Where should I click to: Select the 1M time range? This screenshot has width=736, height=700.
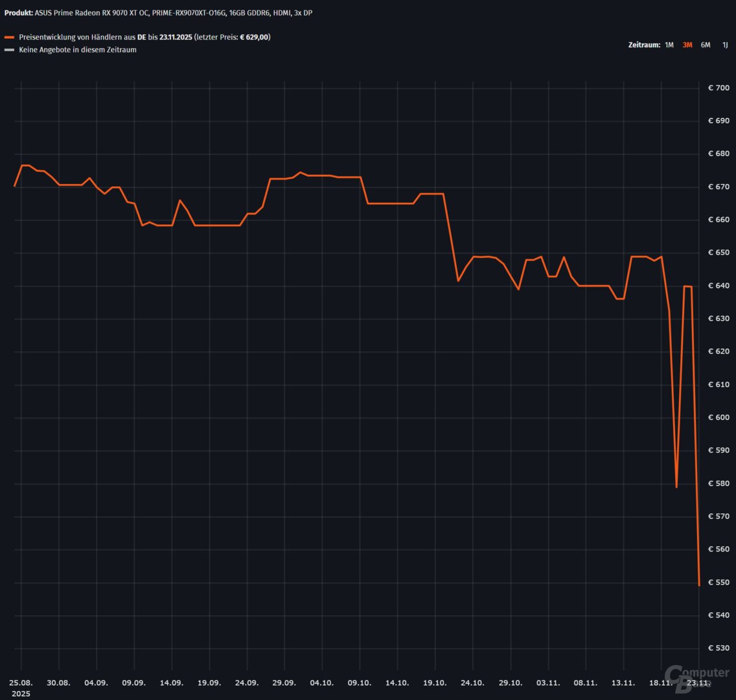[x=669, y=45]
